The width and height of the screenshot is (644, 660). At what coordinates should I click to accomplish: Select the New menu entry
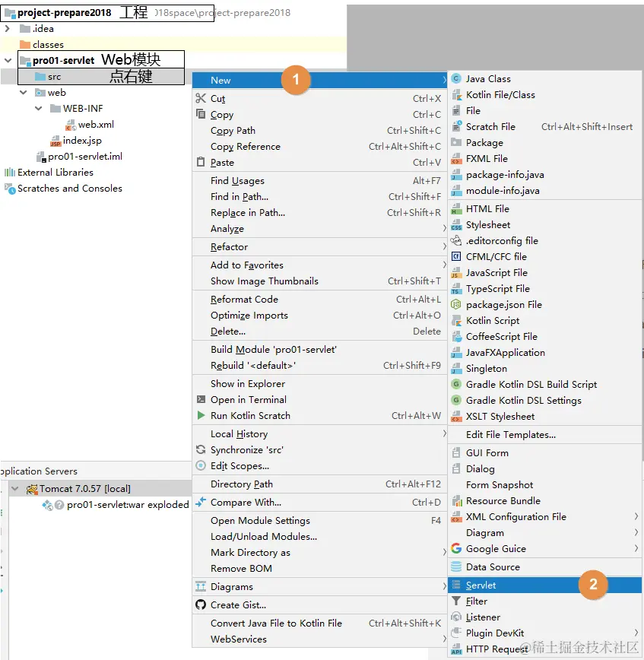tap(319, 80)
